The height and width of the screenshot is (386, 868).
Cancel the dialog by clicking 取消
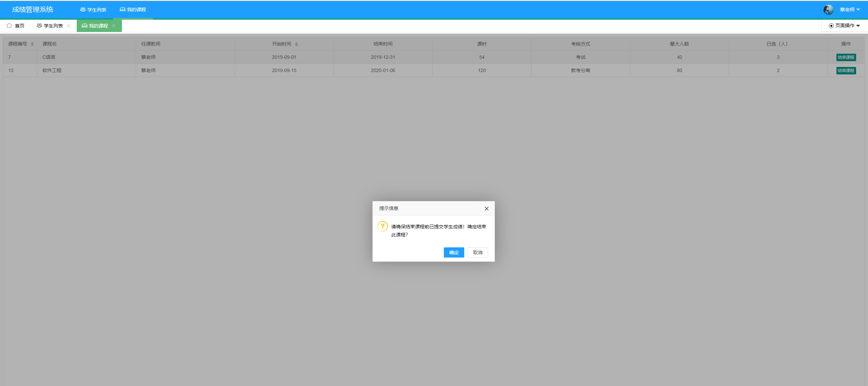(477, 252)
